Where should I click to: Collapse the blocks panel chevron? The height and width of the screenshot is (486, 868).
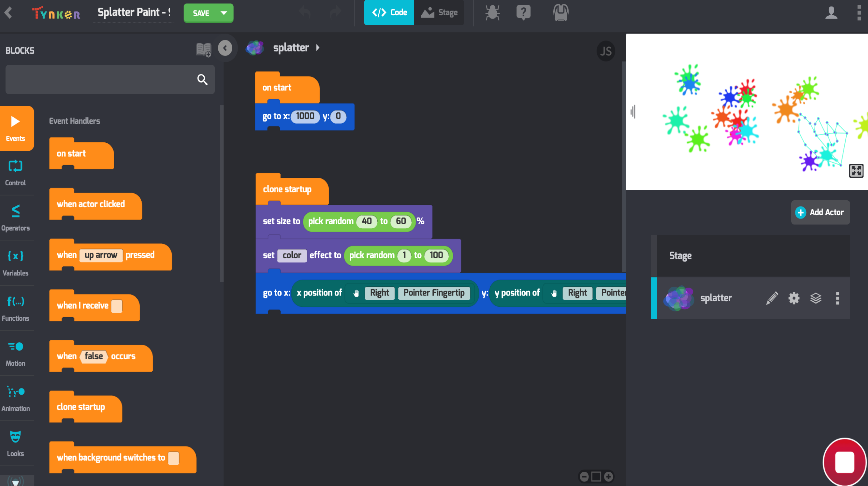pyautogui.click(x=225, y=48)
